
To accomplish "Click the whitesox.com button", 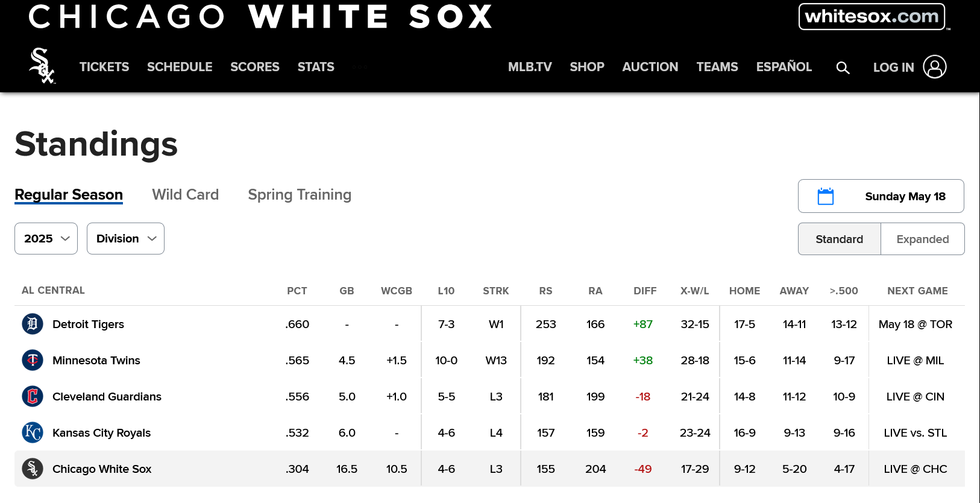I will pyautogui.click(x=872, y=16).
